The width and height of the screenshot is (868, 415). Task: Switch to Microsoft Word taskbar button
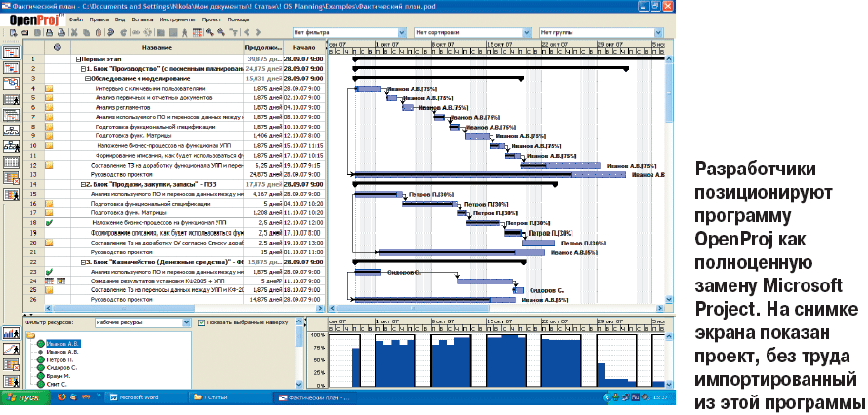[x=137, y=397]
